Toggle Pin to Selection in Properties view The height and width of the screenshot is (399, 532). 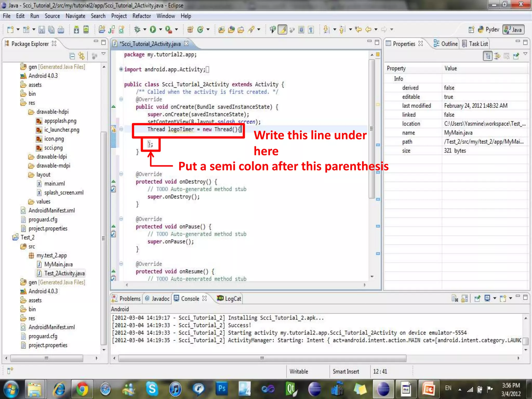(516, 56)
